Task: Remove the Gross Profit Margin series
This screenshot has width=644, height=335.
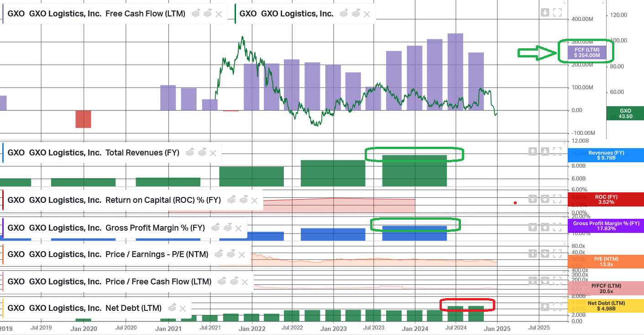Action: [x=238, y=227]
